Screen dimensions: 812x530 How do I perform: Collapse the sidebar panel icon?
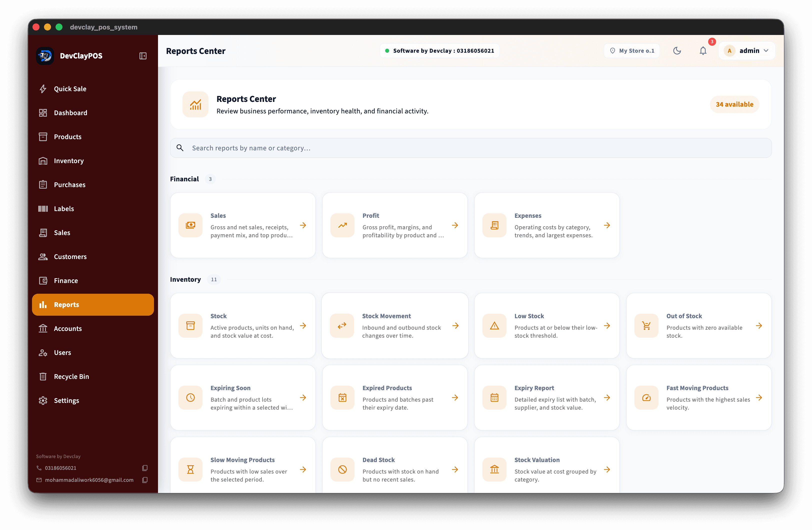pos(143,55)
